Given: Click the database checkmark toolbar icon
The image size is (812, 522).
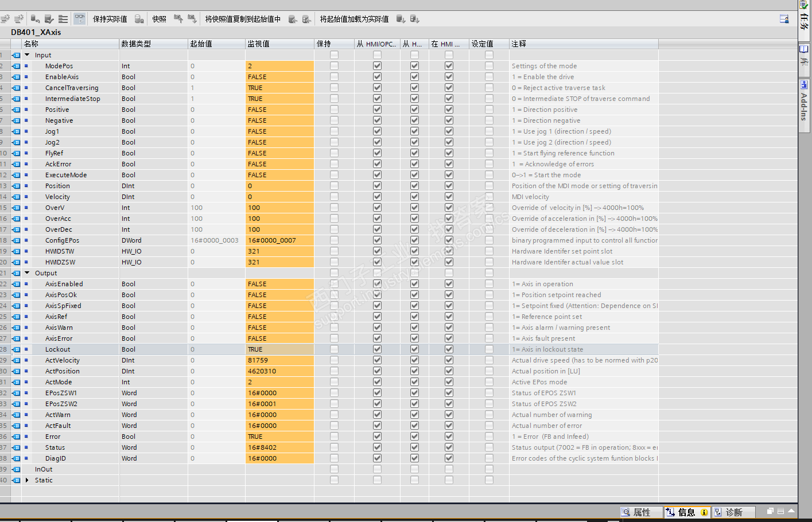Looking at the screenshot, I should pyautogui.click(x=49, y=19).
